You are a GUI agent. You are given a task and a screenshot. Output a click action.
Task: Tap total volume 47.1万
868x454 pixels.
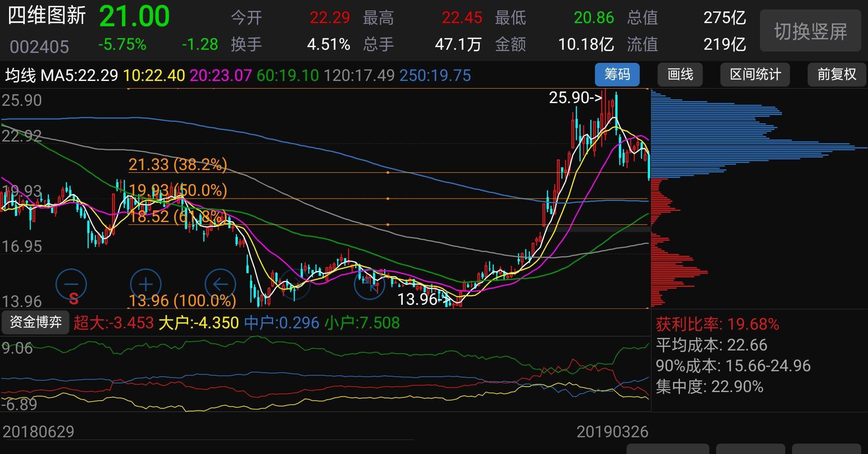[458, 44]
